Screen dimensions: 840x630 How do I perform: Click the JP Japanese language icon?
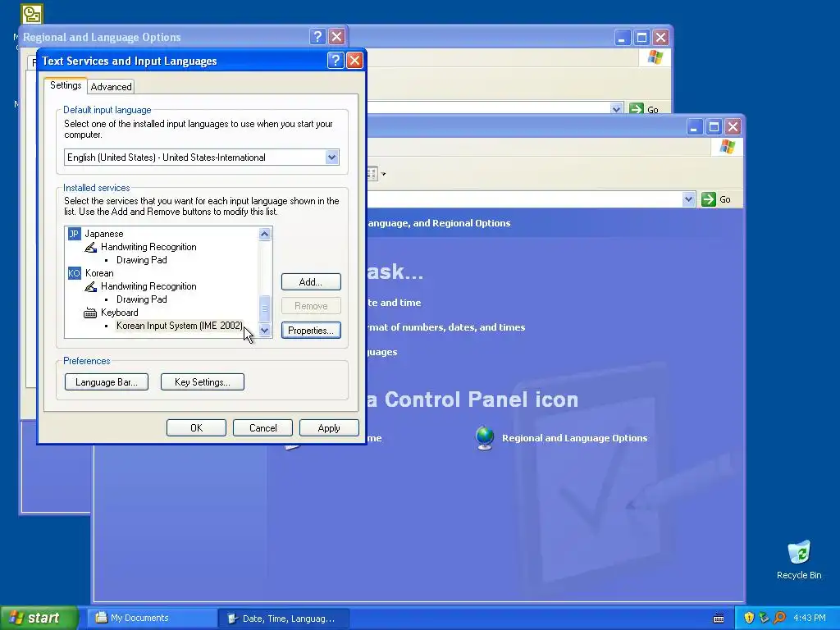74,234
